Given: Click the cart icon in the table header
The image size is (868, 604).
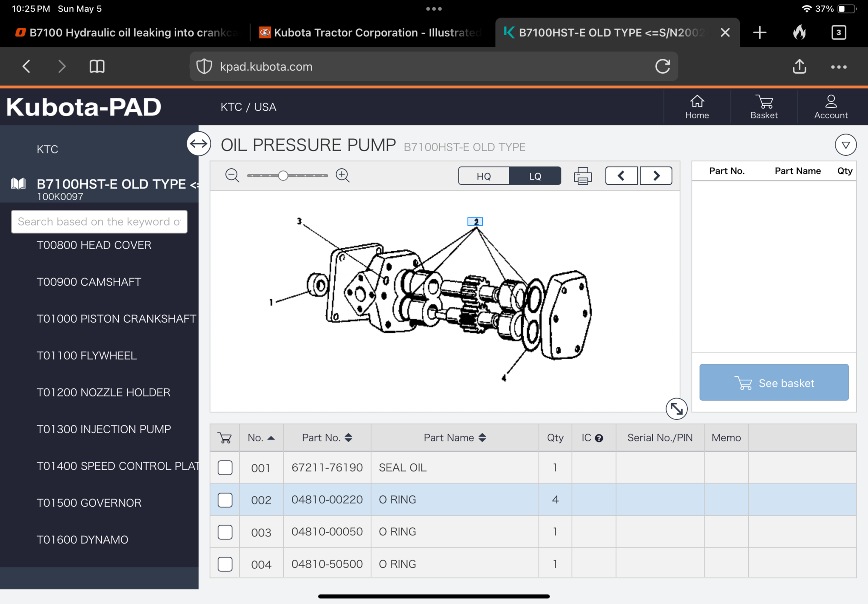Looking at the screenshot, I should [x=225, y=438].
